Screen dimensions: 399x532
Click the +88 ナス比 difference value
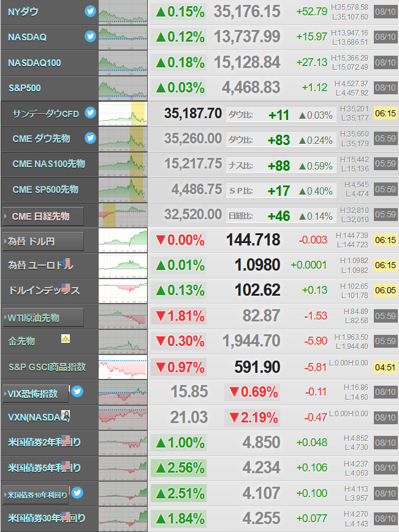pos(279,165)
